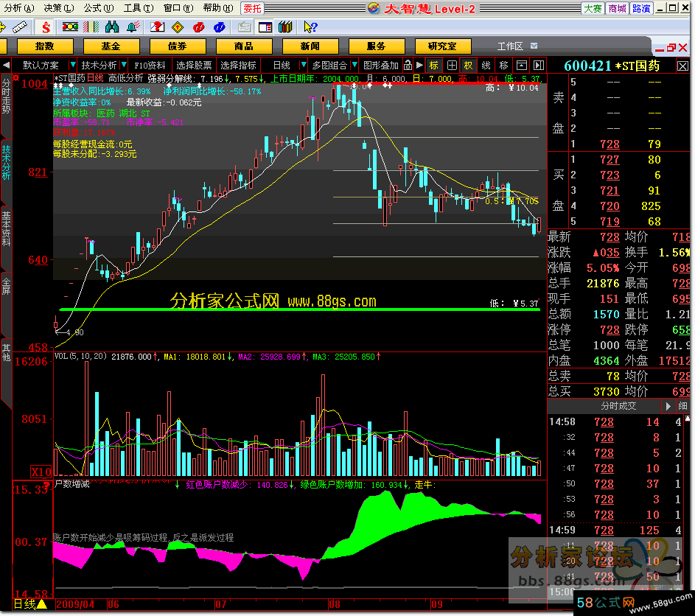695x616 pixels.
Task: Click the play arrow next to lock
Action: (419, 66)
